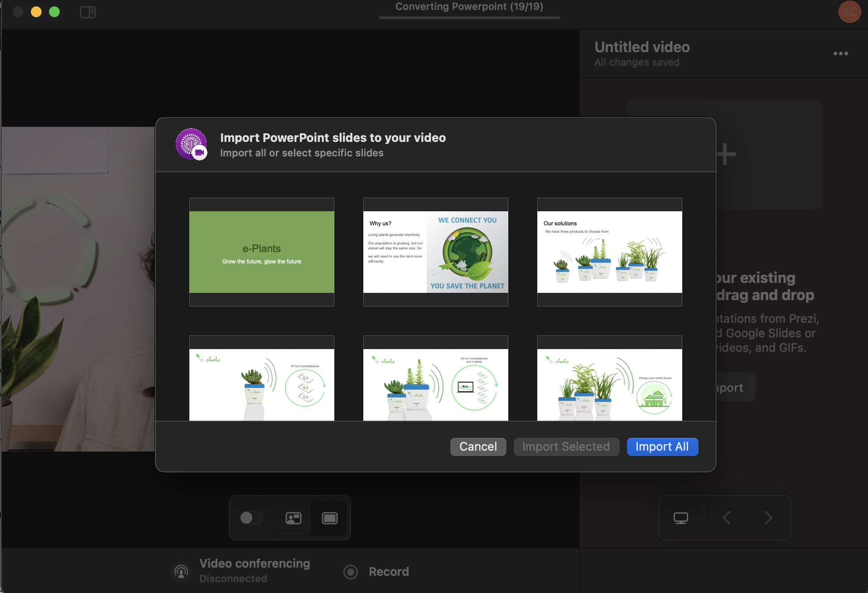
Task: Go to next slide arrow
Action: 768,518
